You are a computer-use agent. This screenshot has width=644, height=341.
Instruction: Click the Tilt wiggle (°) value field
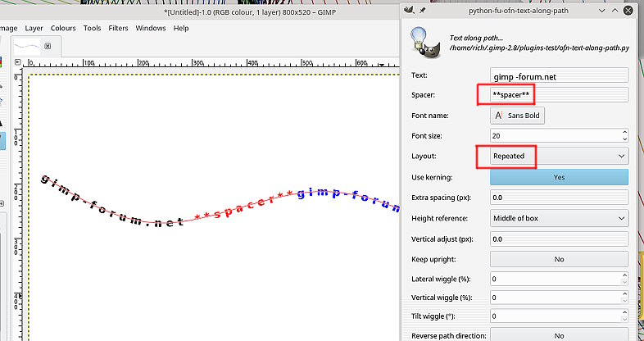(x=556, y=316)
